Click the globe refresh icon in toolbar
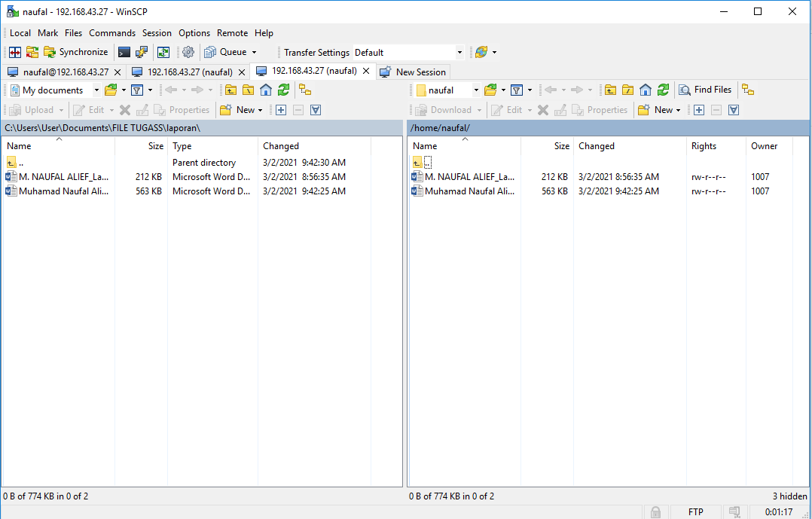Viewport: 812px width, 519px height. (481, 52)
